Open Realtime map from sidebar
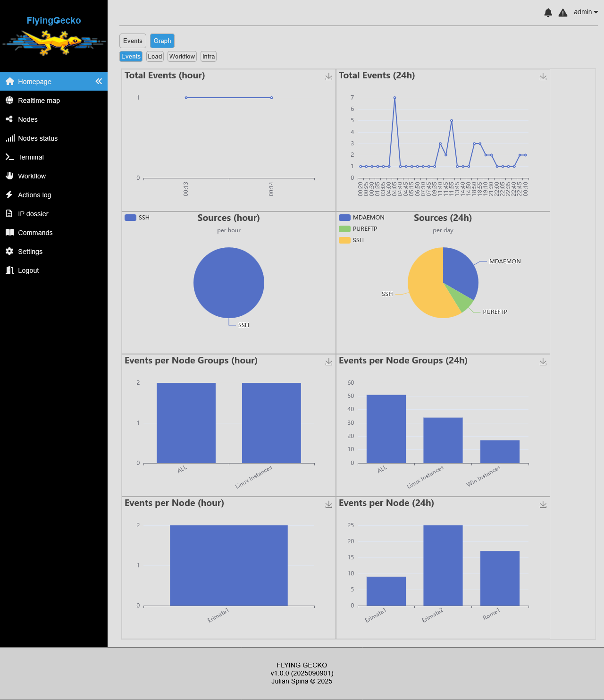 [39, 101]
